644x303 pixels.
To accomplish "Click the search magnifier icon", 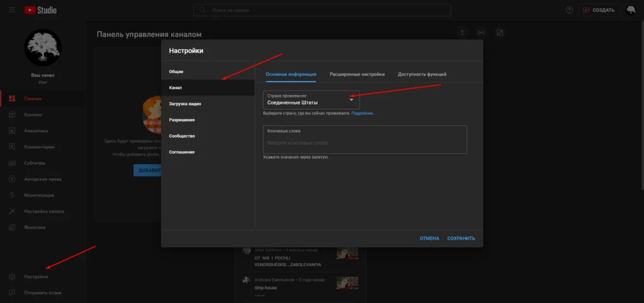I will click(202, 10).
